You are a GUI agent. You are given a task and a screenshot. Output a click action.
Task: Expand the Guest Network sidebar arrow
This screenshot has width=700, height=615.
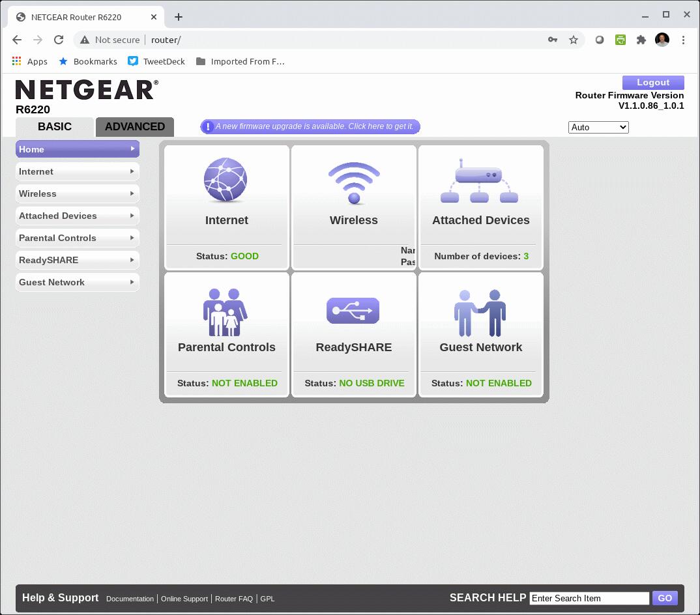pyautogui.click(x=132, y=282)
